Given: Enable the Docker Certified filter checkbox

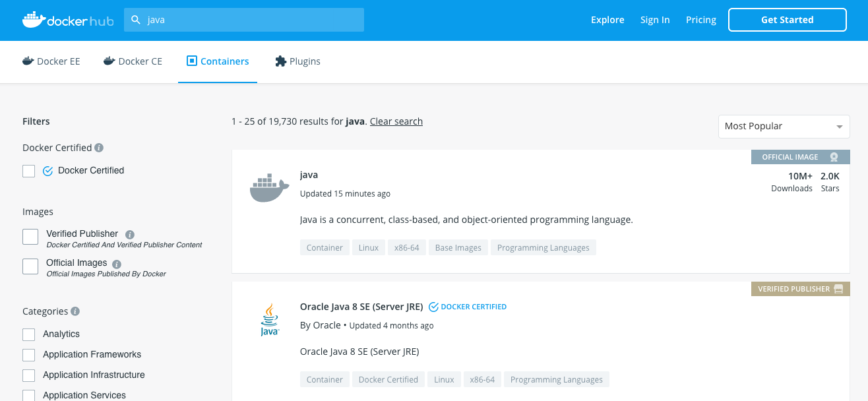Looking at the screenshot, I should [29, 171].
